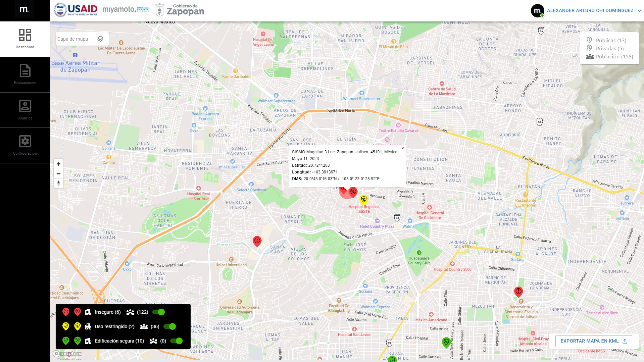Click the 'Privadas (5)' label
Viewport: 644px width, 362px height.
coord(610,48)
